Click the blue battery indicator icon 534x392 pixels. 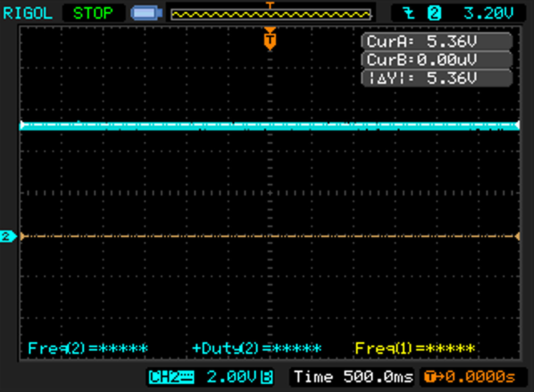pos(146,13)
